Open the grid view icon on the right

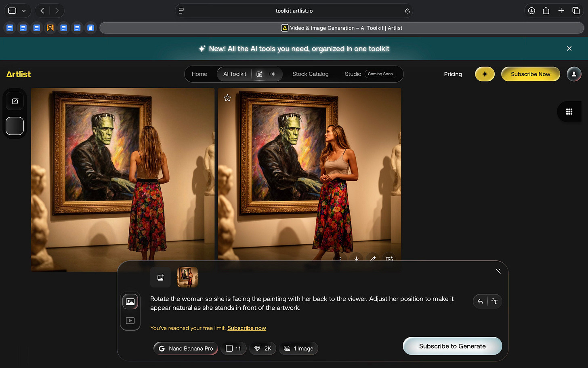pos(569,112)
